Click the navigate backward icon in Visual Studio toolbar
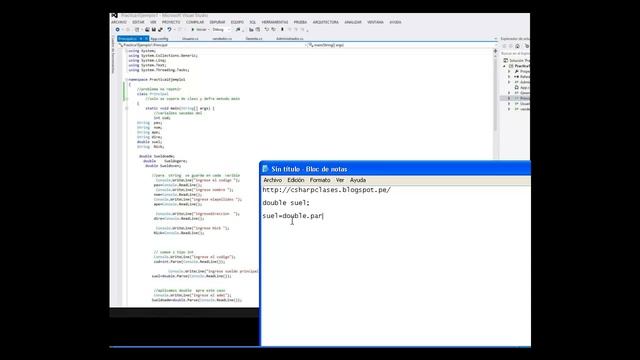The height and width of the screenshot is (360, 640). 118,30
